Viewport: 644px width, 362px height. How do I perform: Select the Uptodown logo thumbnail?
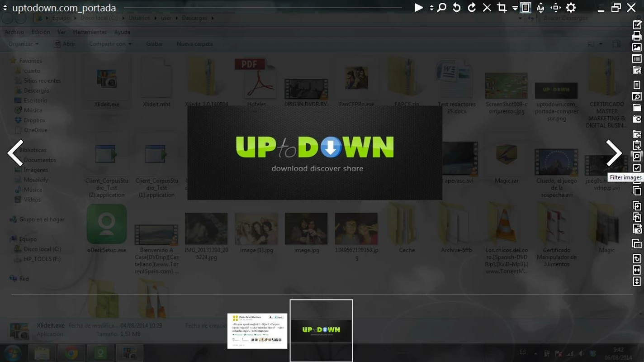point(321,330)
